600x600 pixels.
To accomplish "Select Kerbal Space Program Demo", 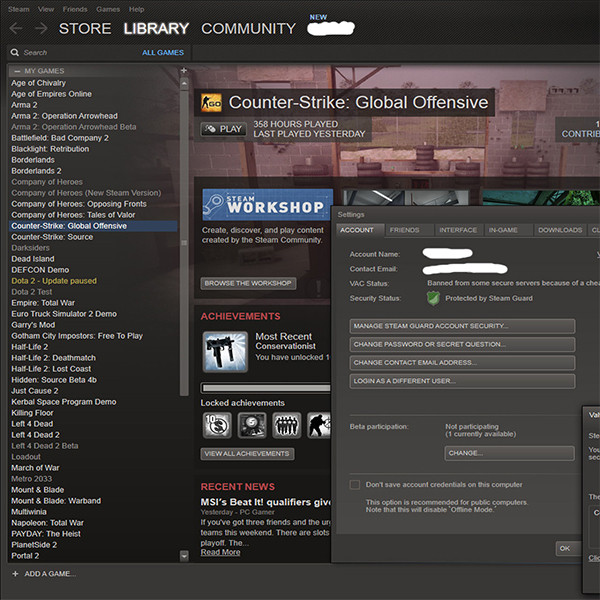I will tap(64, 402).
